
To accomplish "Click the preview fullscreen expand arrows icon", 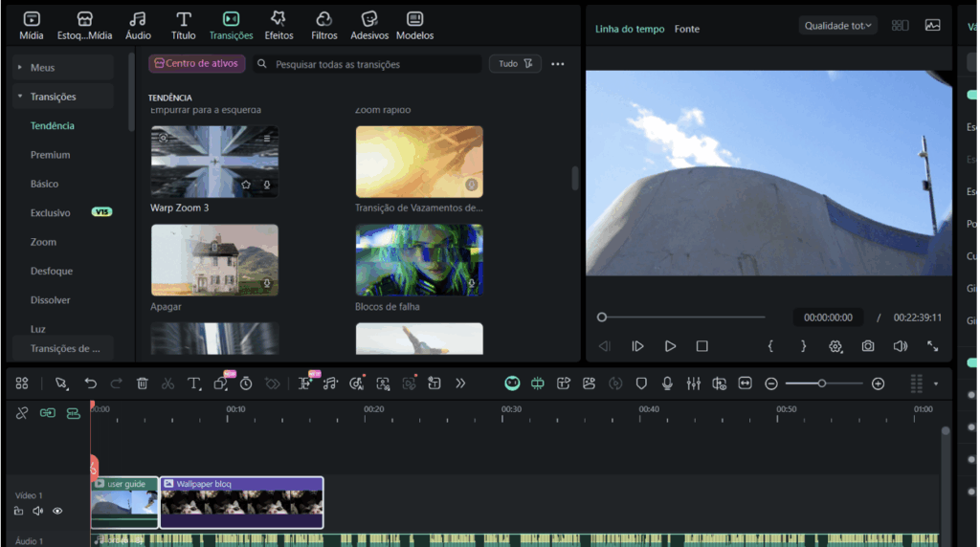I will [x=932, y=346].
